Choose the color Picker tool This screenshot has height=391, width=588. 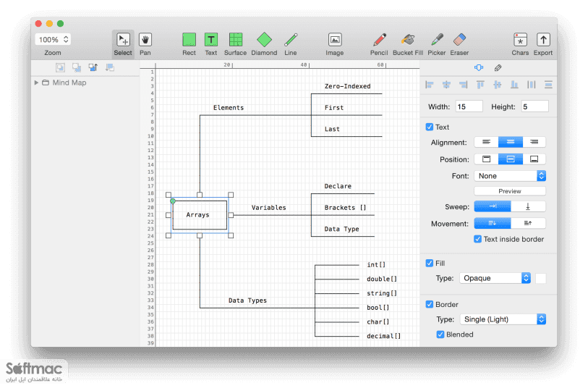437,44
